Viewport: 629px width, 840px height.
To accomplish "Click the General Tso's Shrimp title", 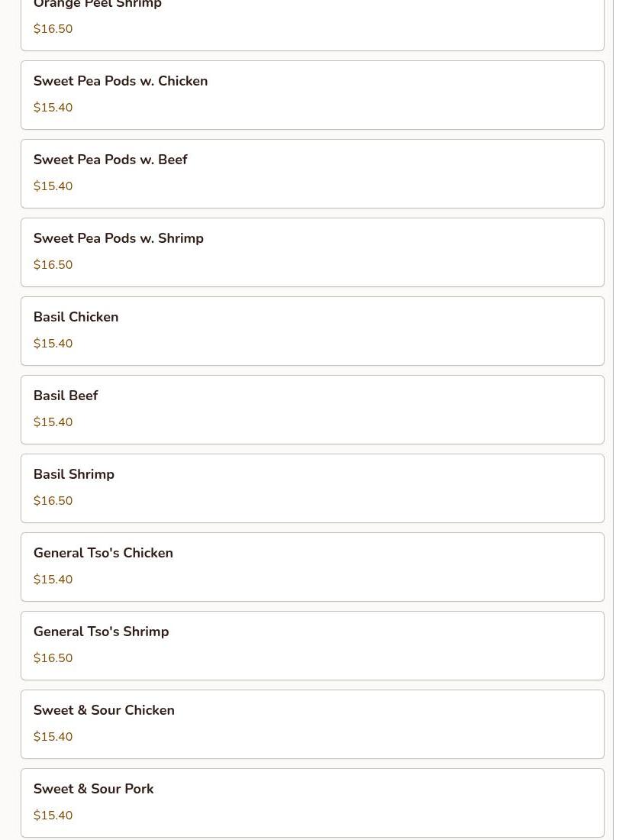I will pyautogui.click(x=102, y=632).
